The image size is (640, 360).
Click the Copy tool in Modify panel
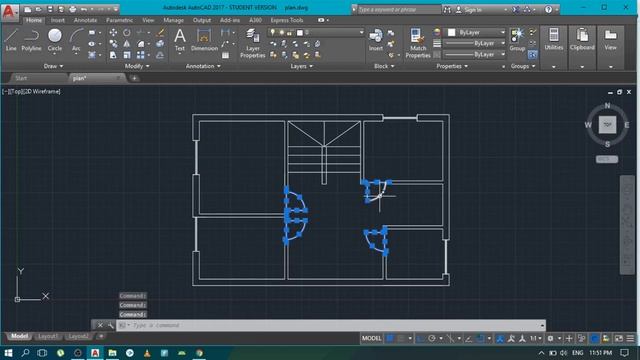pos(113,44)
